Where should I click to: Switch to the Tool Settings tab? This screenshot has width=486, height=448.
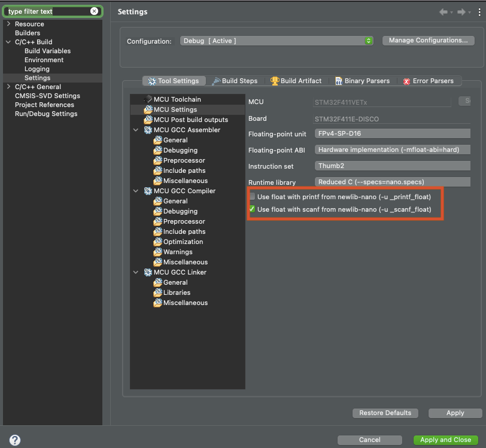pyautogui.click(x=174, y=81)
